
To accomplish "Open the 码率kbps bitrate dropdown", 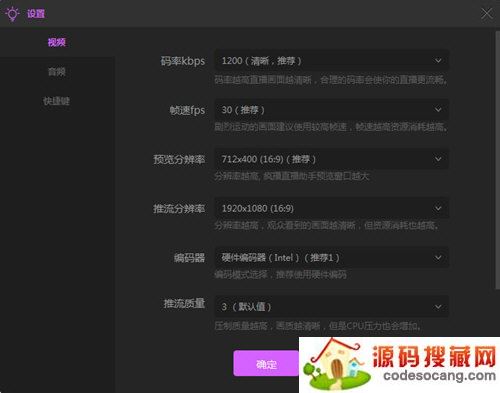I will pyautogui.click(x=331, y=61).
